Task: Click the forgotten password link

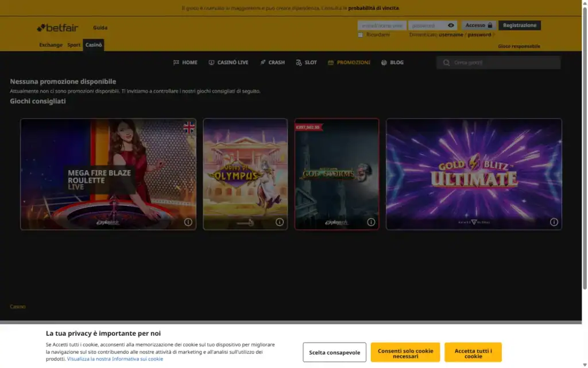Action: [479, 34]
